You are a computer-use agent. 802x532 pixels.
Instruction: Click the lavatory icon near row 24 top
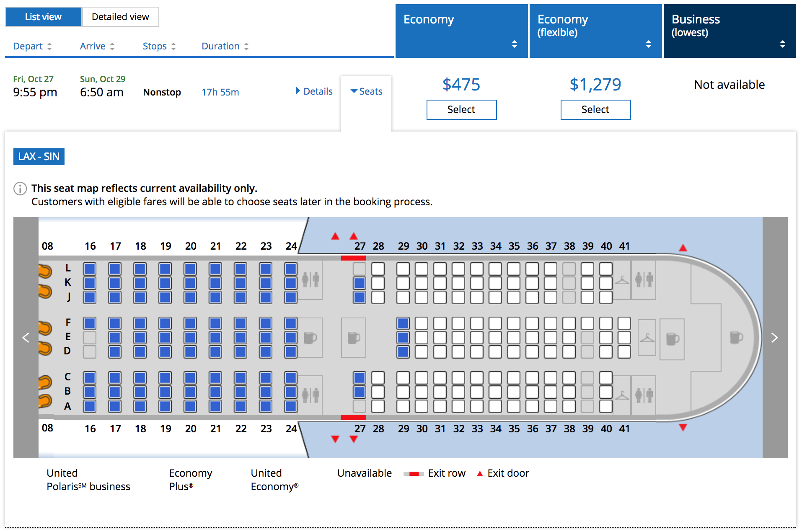(x=310, y=279)
